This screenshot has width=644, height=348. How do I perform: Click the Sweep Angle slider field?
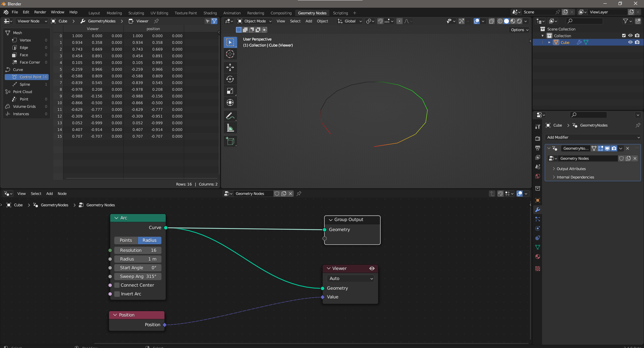(138, 277)
